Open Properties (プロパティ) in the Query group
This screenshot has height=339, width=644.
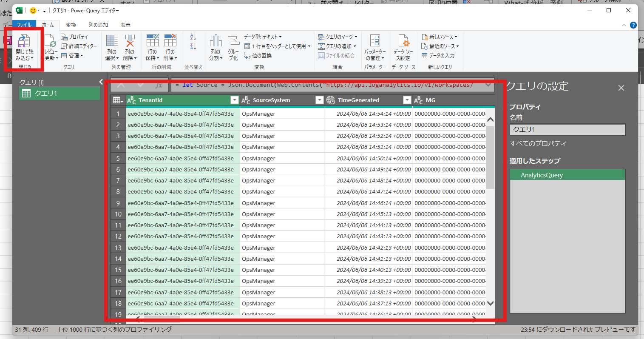(x=74, y=37)
